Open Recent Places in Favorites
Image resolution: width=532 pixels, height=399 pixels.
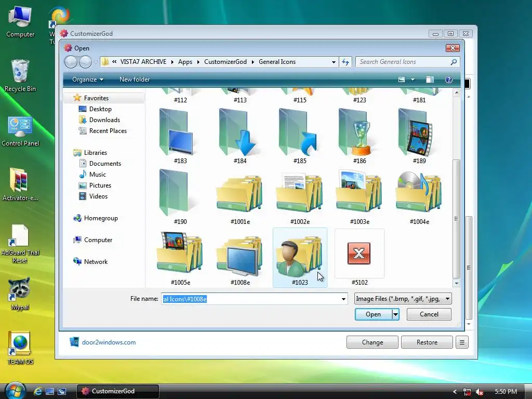108,130
